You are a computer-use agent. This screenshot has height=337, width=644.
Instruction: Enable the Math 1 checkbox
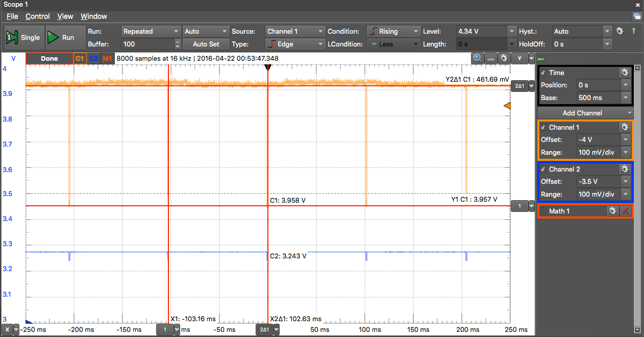[x=543, y=211]
